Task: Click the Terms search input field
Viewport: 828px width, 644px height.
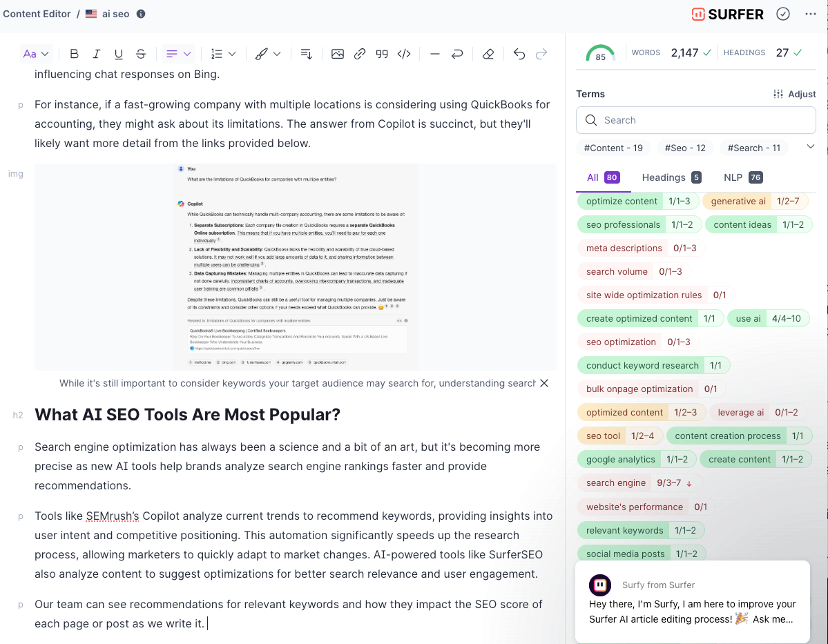Action: point(696,120)
